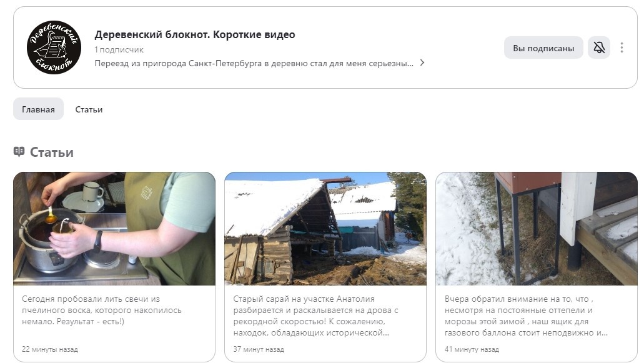The width and height of the screenshot is (644, 363).
Task: Switch to the Статьи tab
Action: (89, 109)
